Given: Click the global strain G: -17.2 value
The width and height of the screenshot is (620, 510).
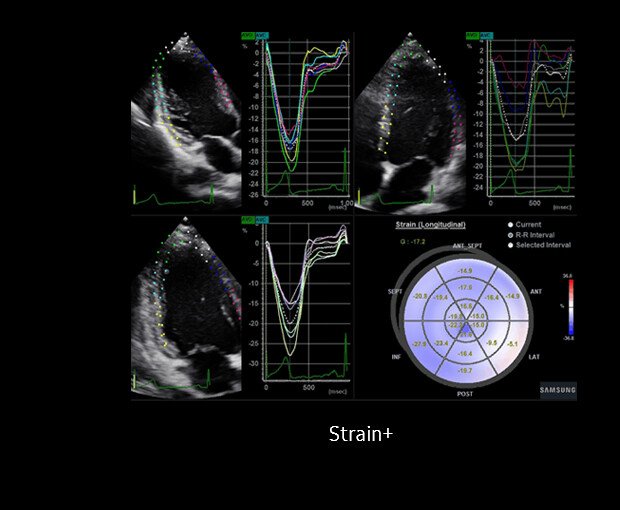Looking at the screenshot, I should click(x=412, y=242).
